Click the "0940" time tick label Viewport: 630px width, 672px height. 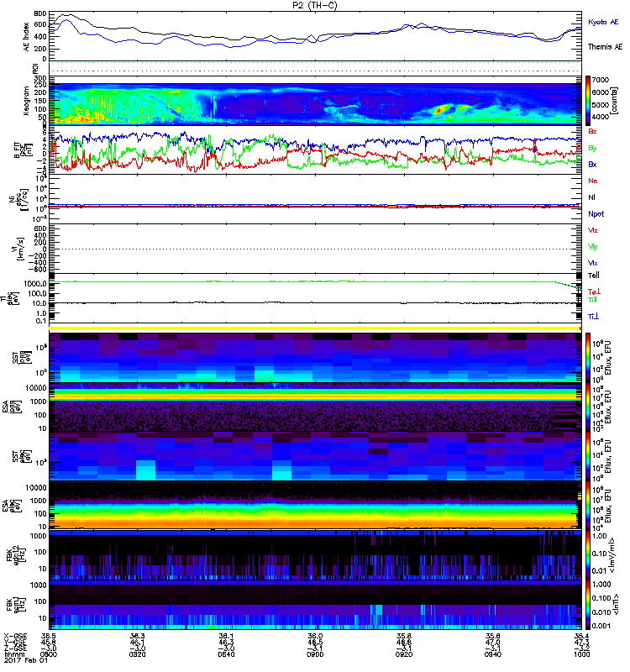tap(493, 654)
